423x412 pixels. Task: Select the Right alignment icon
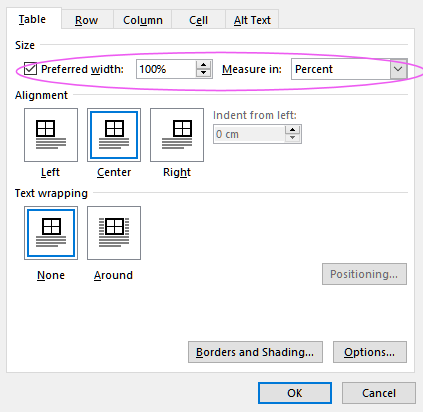(x=177, y=135)
